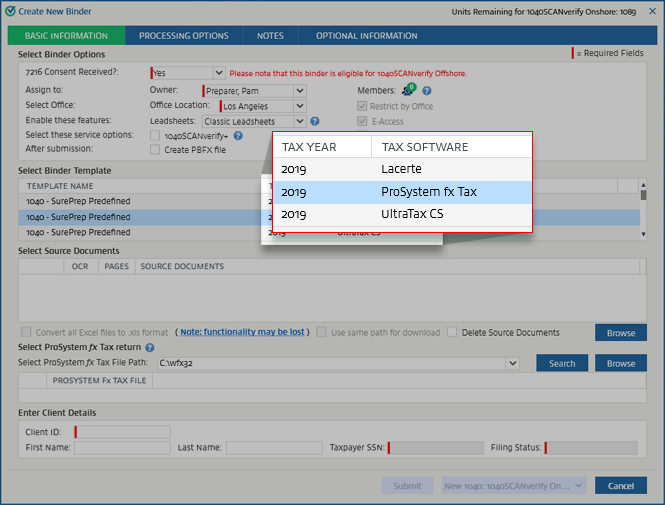The image size is (665, 505).
Task: Click the app logo in title bar
Action: 10,11
